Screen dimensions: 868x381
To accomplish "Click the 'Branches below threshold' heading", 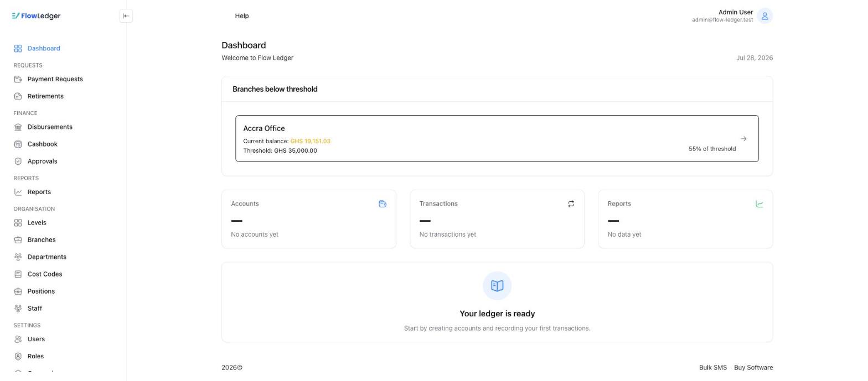I will point(275,89).
